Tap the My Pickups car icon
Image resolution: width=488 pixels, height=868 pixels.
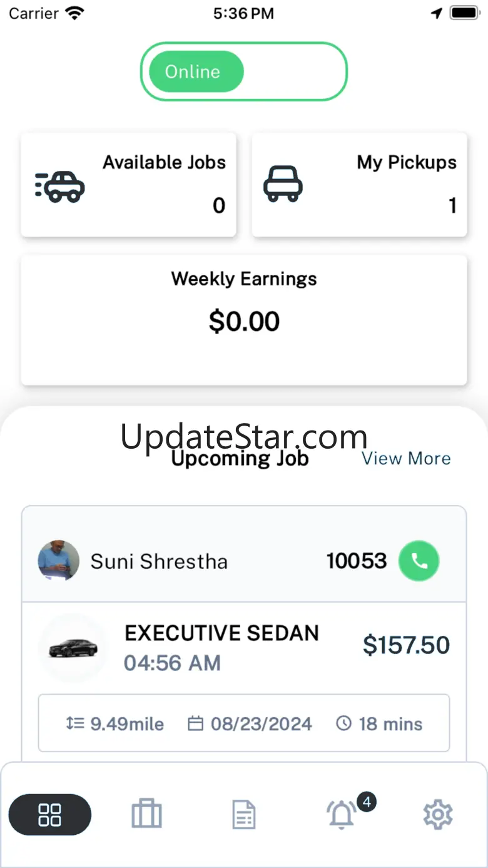click(283, 184)
